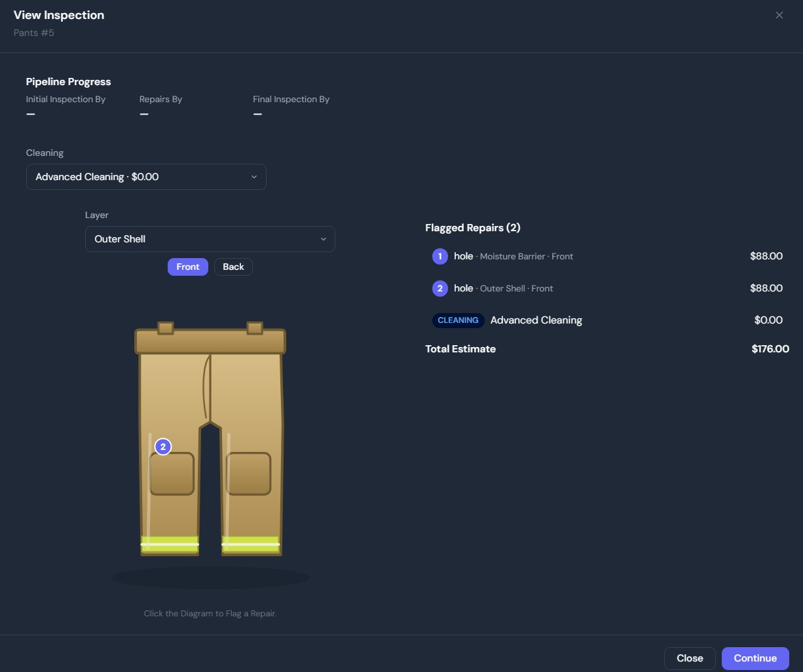Image resolution: width=803 pixels, height=672 pixels.
Task: Click the pants waistband on the diagram
Action: (210, 341)
